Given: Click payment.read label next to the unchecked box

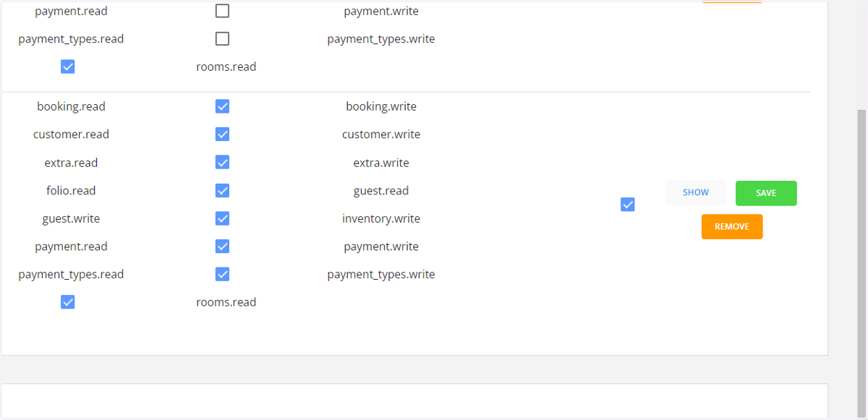Looking at the screenshot, I should [71, 11].
